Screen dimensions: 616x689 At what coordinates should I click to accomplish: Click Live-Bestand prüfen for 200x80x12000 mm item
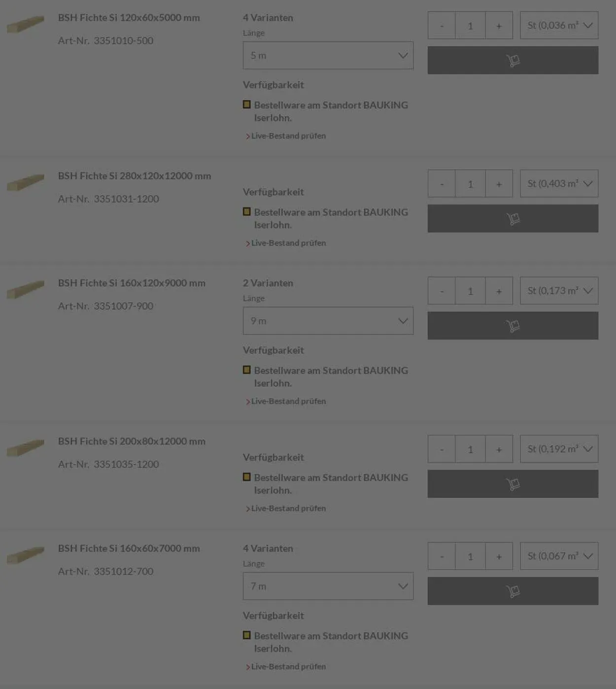click(288, 509)
